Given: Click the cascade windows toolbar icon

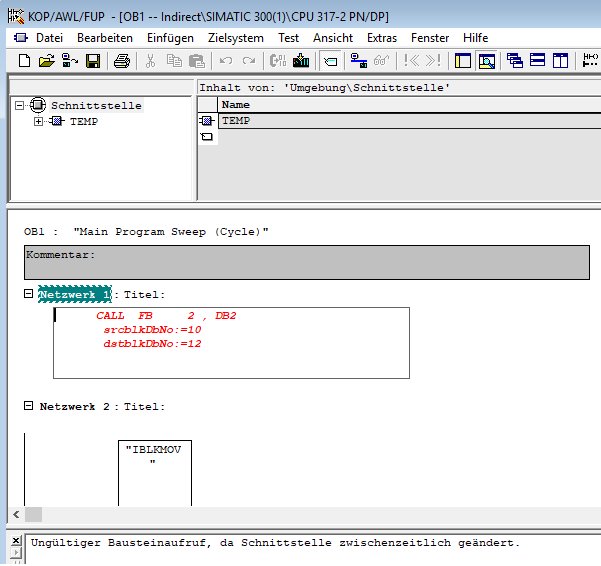Looking at the screenshot, I should tap(514, 61).
